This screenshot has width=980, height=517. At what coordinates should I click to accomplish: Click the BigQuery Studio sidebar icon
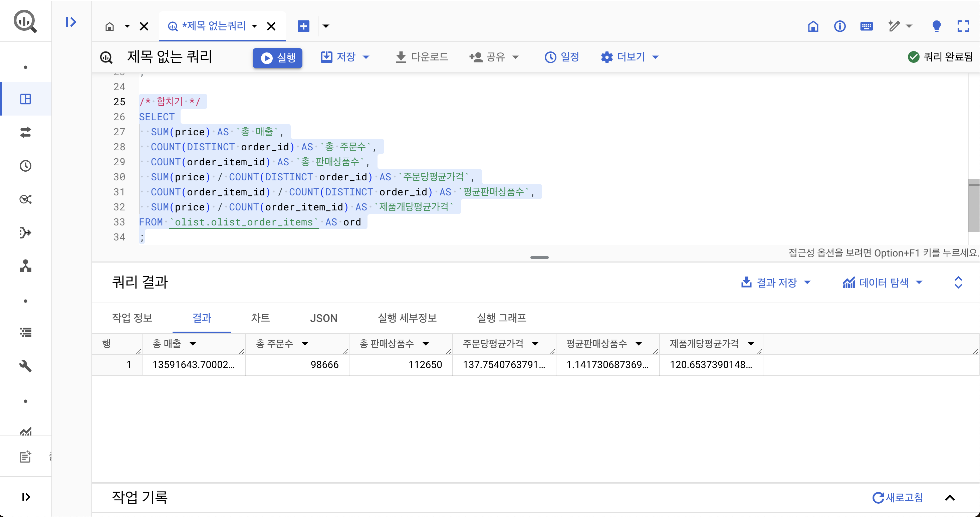(25, 100)
